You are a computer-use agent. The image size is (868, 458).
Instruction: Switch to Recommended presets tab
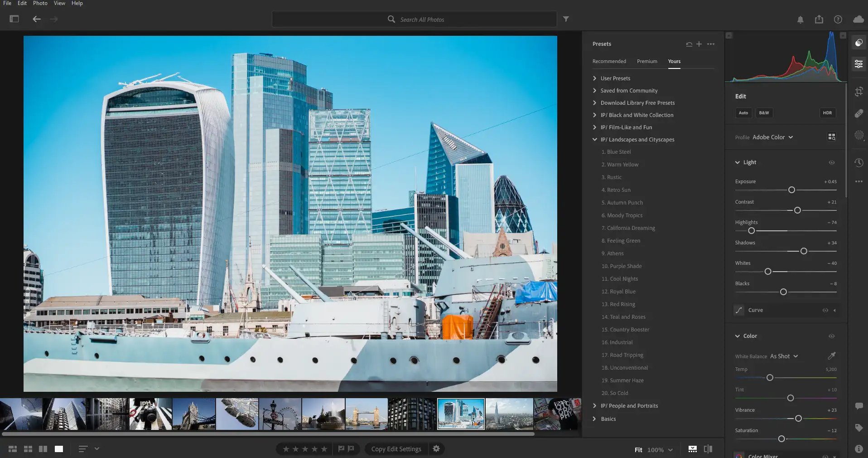tap(609, 61)
